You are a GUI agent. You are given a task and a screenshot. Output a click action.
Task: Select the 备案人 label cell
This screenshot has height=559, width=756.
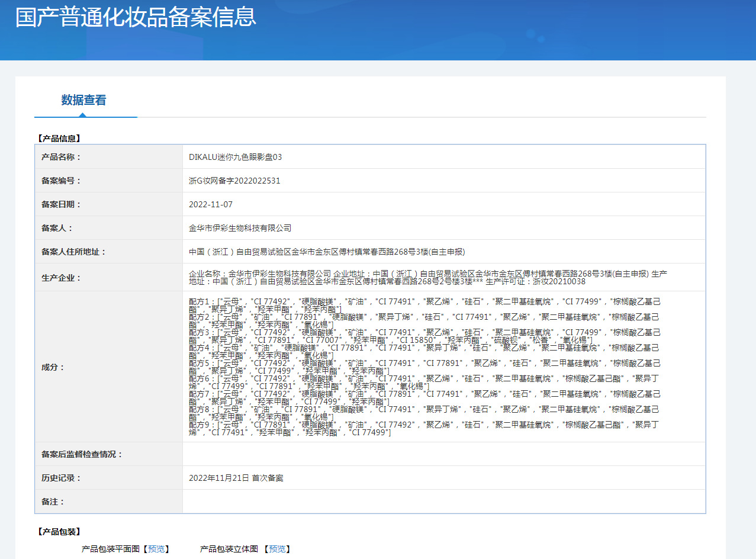[x=109, y=228]
